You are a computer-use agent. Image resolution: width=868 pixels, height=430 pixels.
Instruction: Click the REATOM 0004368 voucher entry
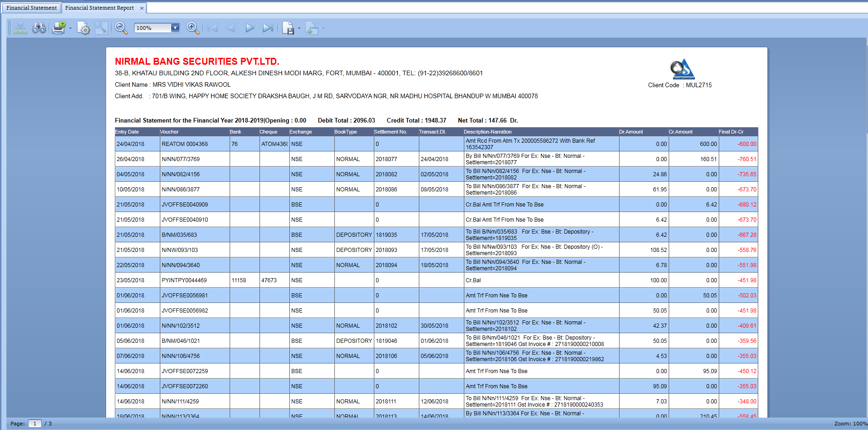click(185, 144)
